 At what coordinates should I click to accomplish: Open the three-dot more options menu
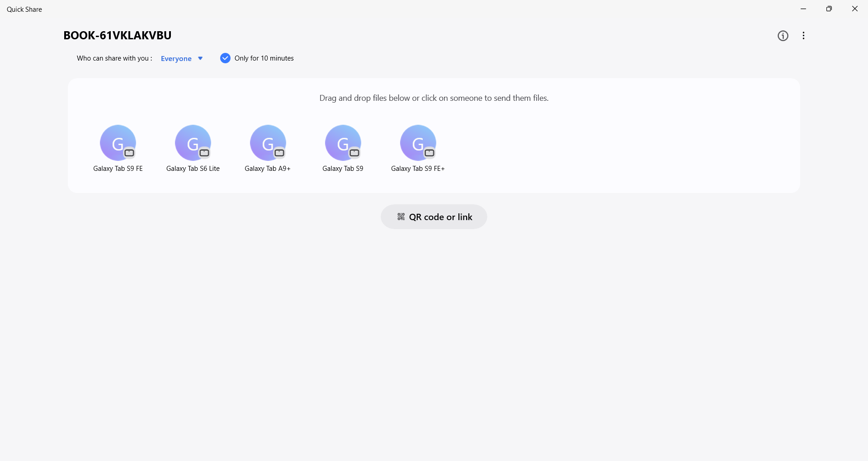click(x=803, y=36)
